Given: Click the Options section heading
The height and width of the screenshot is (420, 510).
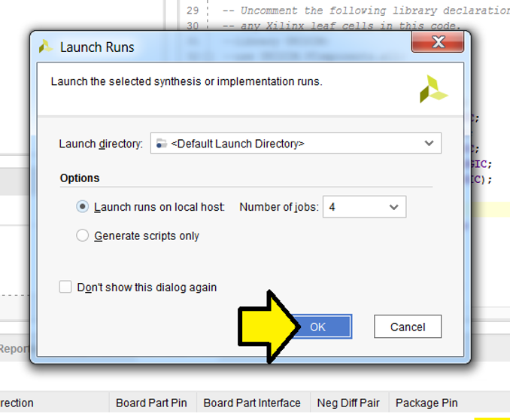Looking at the screenshot, I should pos(80,178).
